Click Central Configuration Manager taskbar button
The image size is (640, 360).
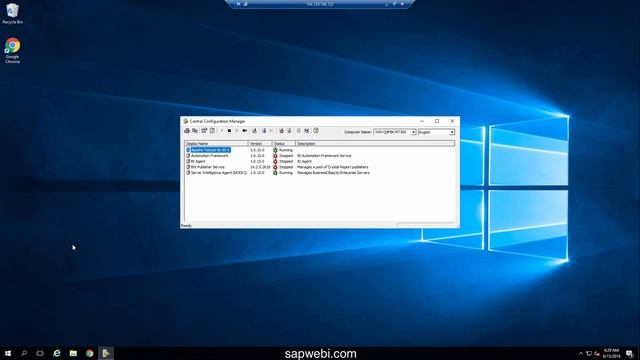click(106, 353)
